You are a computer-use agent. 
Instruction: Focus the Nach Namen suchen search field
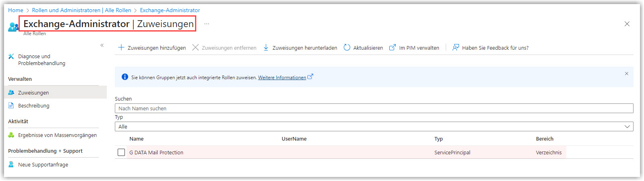point(374,108)
